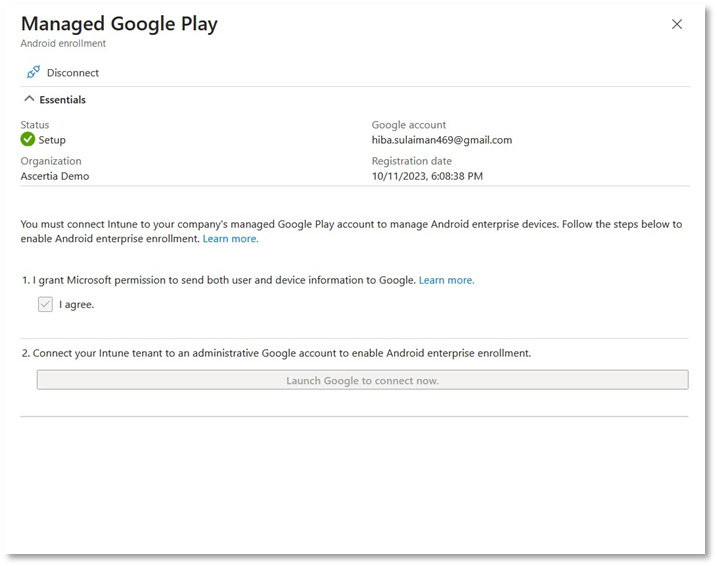
Task: Click the Organization field label
Action: (51, 161)
